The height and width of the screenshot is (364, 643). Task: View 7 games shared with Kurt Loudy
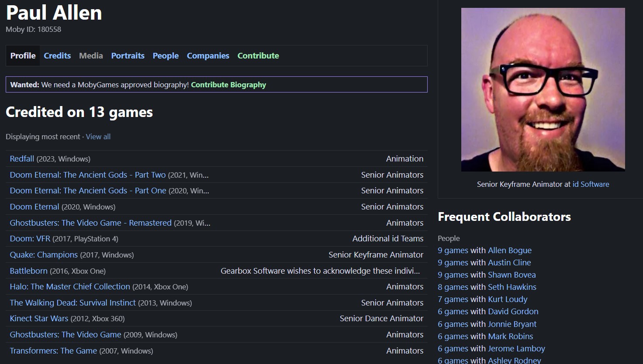point(453,299)
